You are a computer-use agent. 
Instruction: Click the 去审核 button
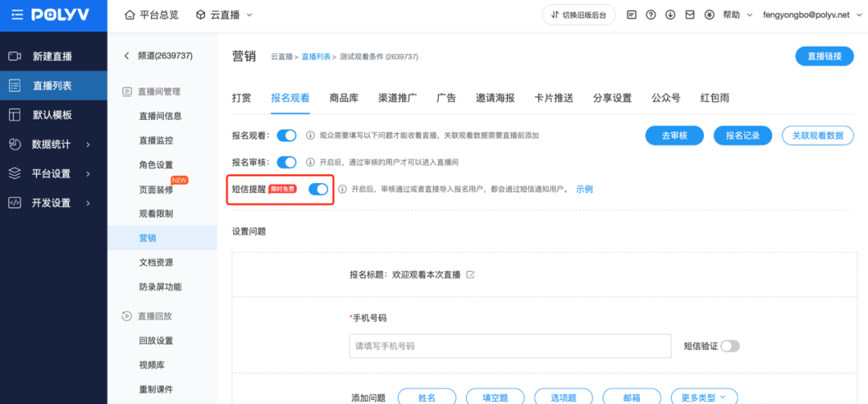click(674, 136)
